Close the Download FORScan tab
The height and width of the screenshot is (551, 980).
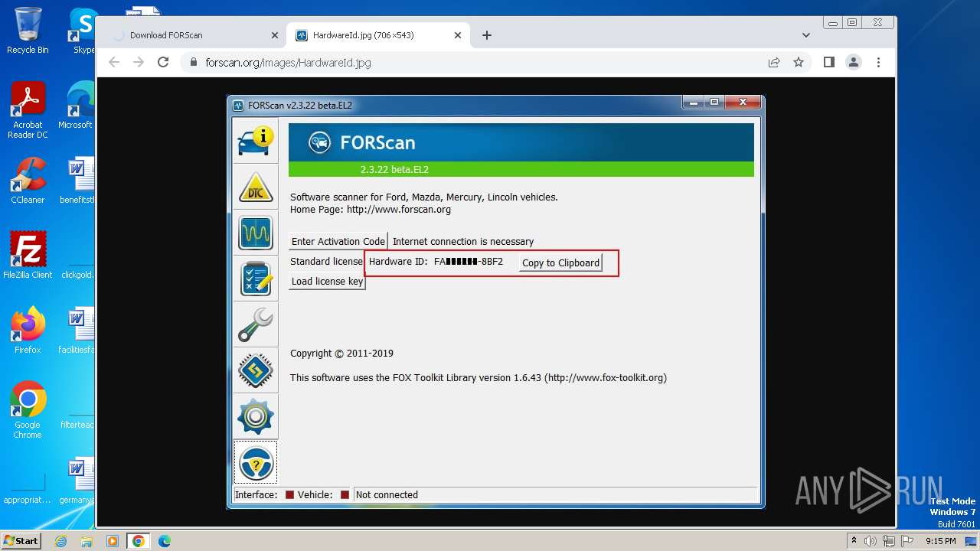tap(275, 35)
